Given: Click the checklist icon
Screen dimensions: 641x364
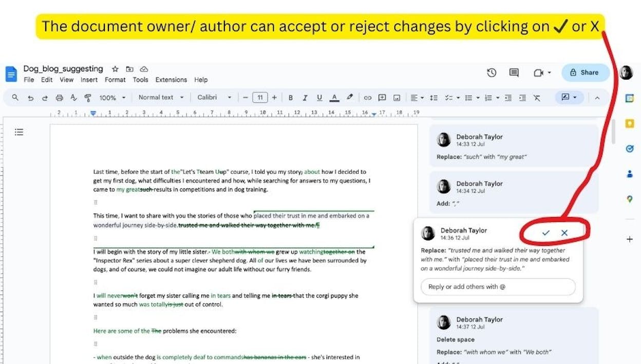Looking at the screenshot, I should 448,98.
